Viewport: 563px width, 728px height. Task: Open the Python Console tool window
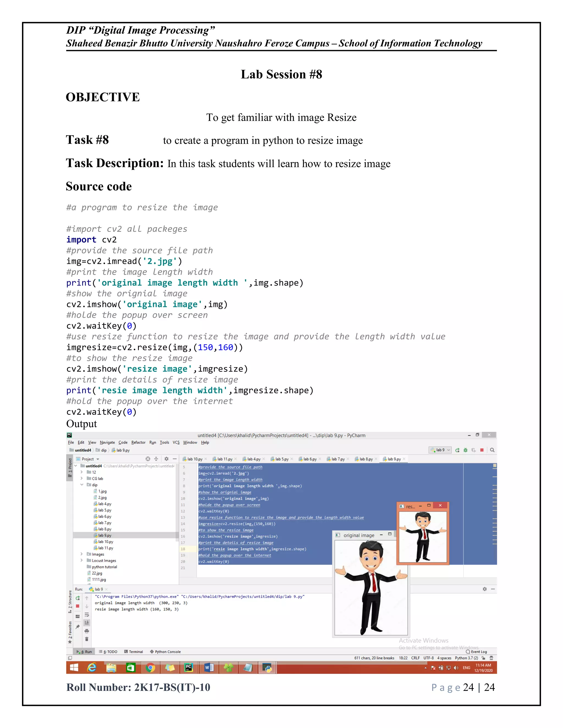[x=165, y=652]
